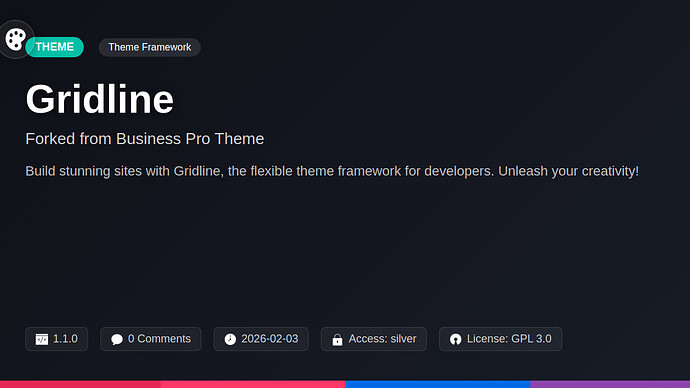This screenshot has width=690, height=388.
Task: Click the code version icon
Action: pos(42,339)
